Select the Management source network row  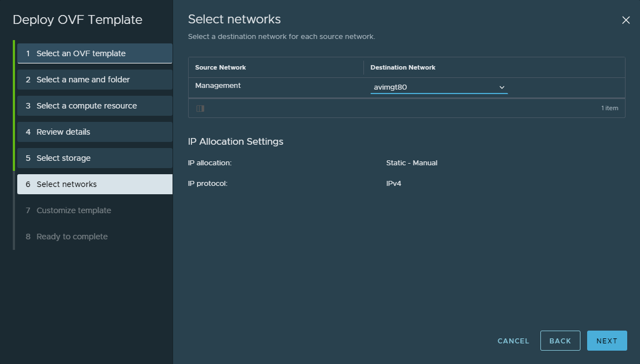[x=218, y=86]
